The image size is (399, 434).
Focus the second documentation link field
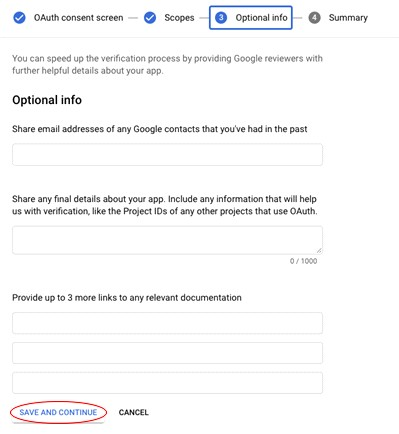[x=167, y=353]
